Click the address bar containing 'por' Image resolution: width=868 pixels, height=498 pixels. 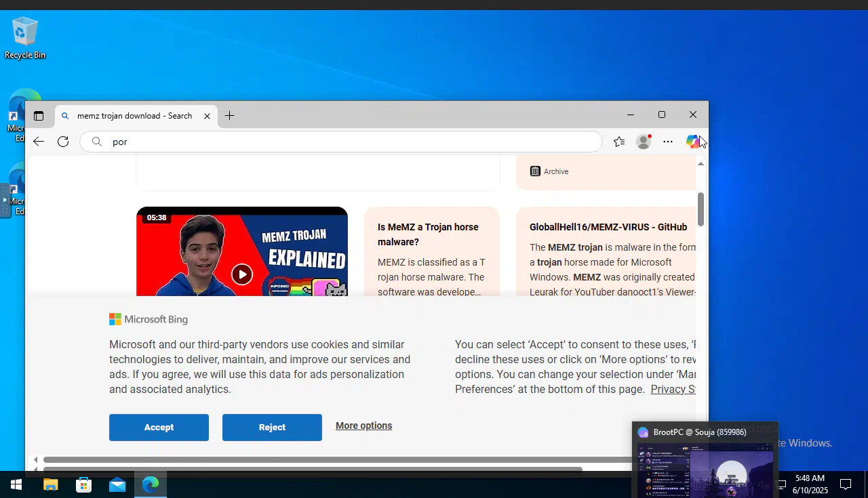(341, 142)
